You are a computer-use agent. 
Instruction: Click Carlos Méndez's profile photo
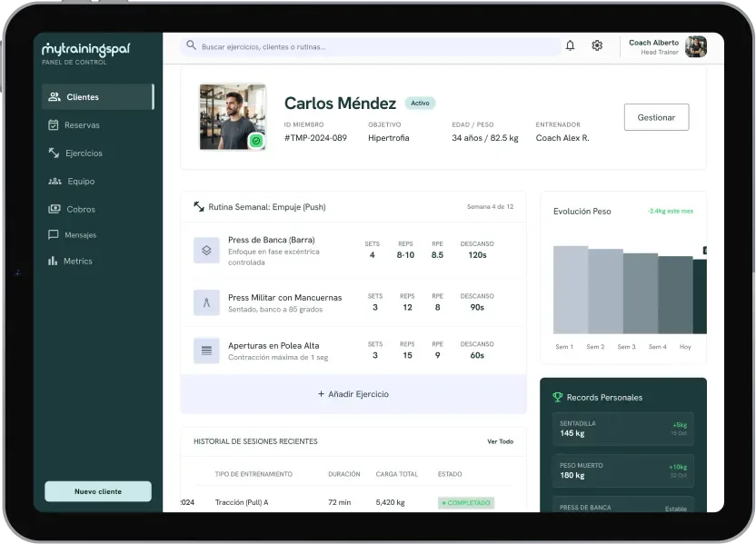(233, 117)
